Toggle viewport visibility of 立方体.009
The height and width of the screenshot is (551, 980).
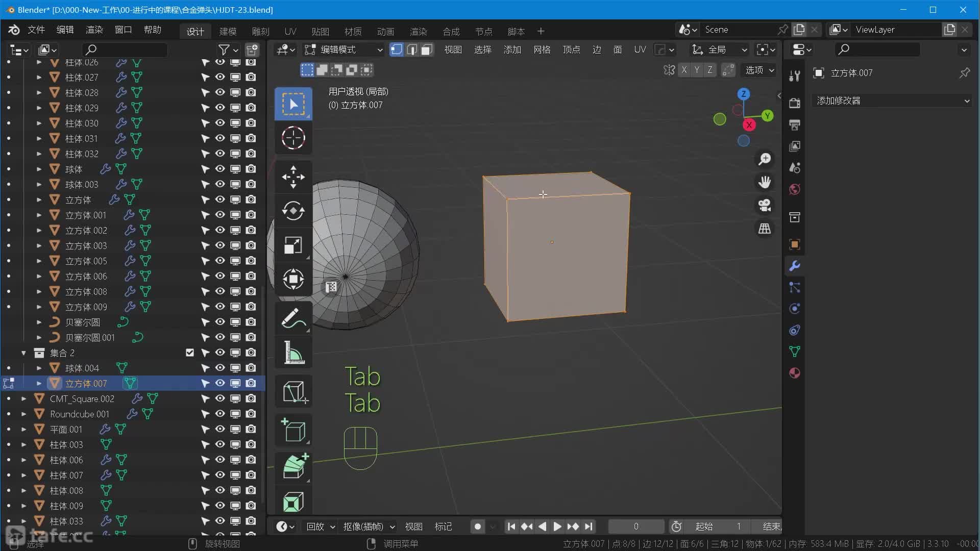point(220,307)
